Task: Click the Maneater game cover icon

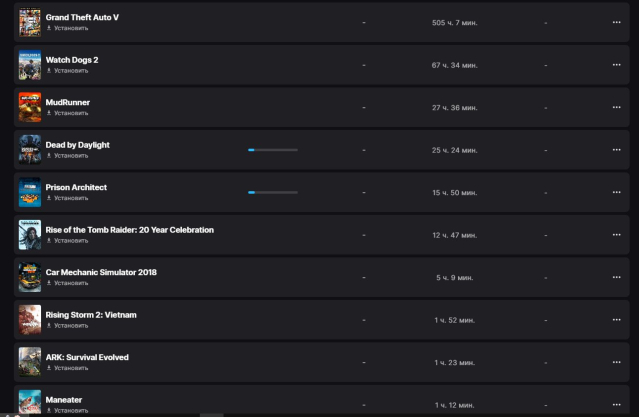Action: point(29,402)
